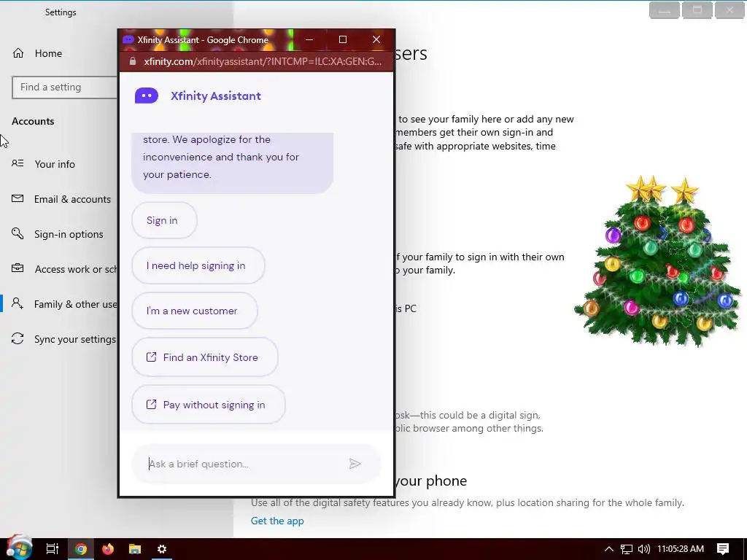Click the Accounts heading in Settings sidebar

coord(33,121)
